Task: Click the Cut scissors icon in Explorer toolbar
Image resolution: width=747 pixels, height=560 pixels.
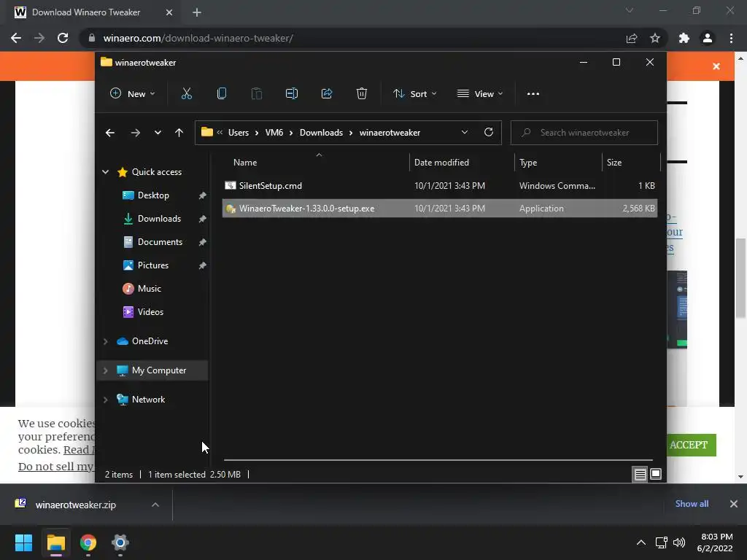Action: click(186, 94)
